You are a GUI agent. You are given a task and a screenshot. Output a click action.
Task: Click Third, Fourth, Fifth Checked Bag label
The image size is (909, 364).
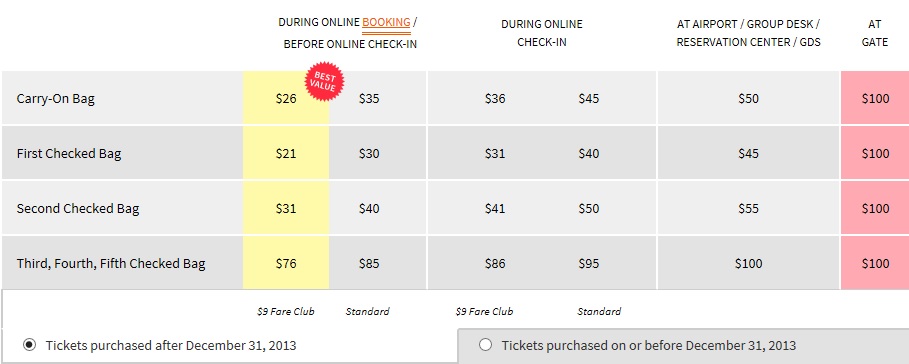pos(111,264)
